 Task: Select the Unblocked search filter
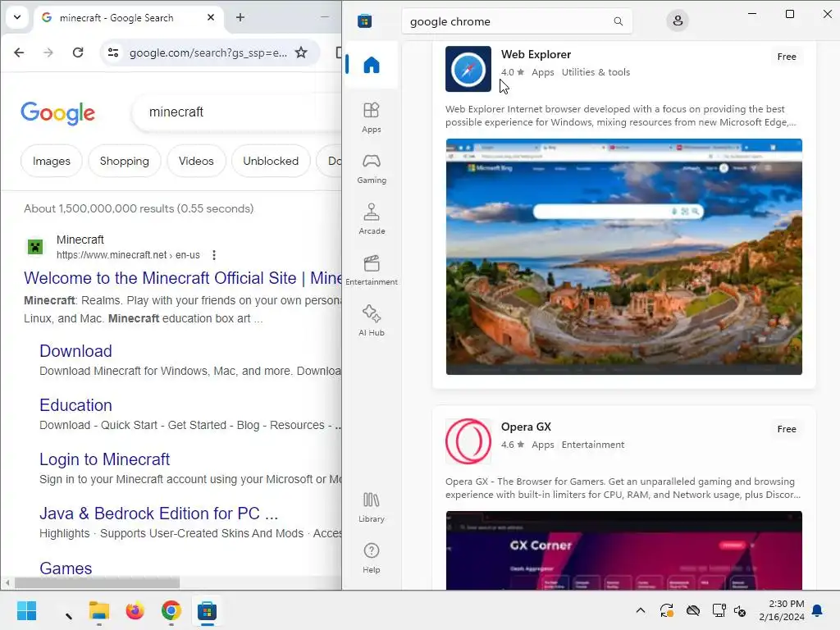[271, 161]
